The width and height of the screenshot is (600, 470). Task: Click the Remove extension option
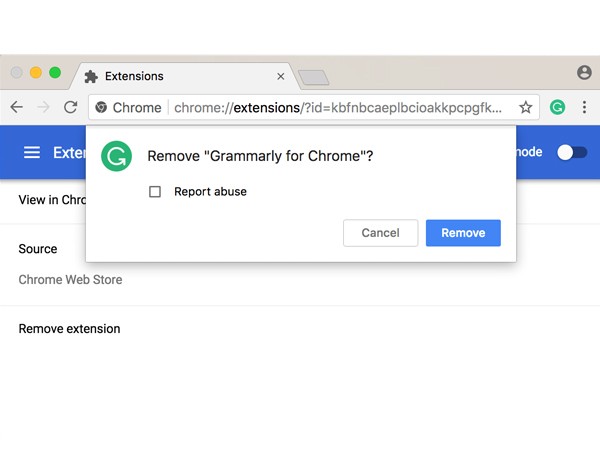tap(70, 329)
